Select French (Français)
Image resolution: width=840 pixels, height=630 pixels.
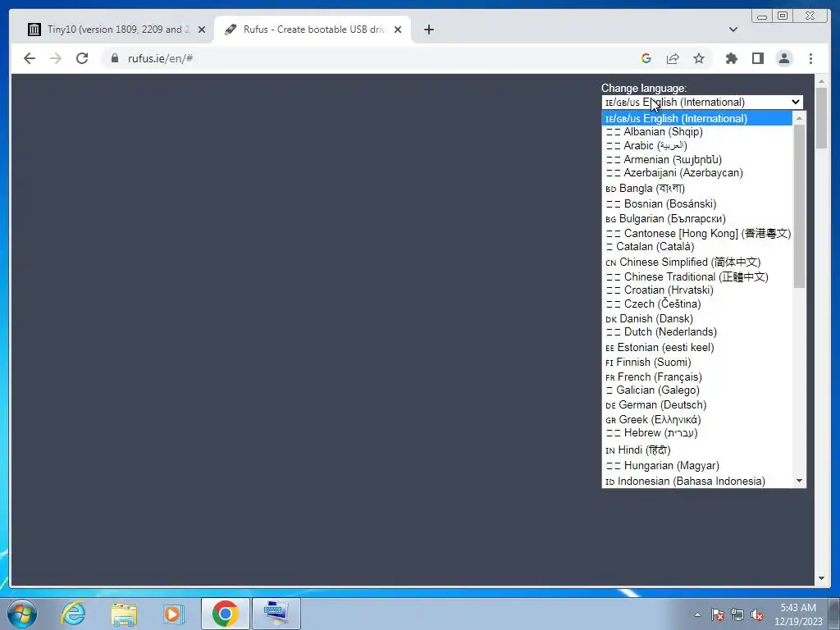pos(696,377)
